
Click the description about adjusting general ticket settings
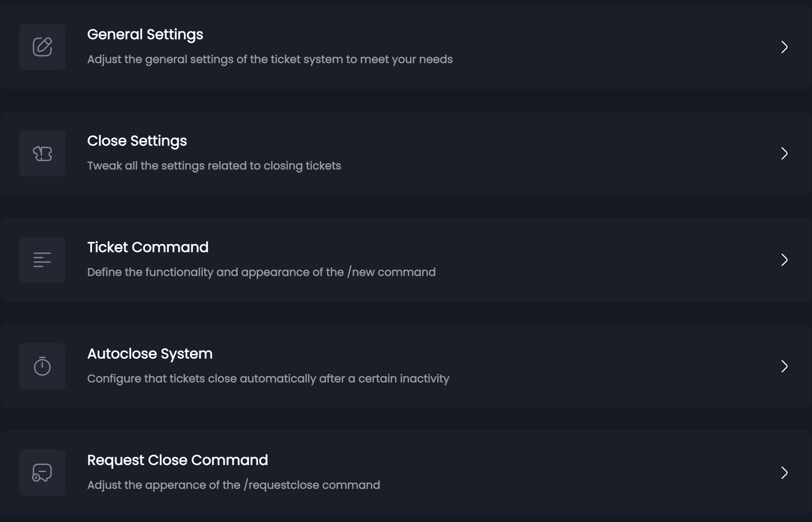pyautogui.click(x=270, y=59)
